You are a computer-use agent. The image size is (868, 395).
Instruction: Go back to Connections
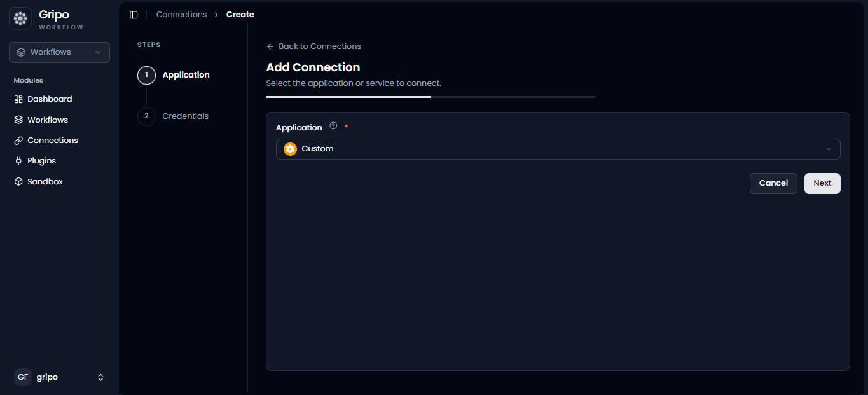pyautogui.click(x=313, y=46)
